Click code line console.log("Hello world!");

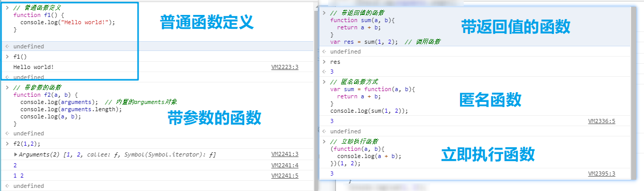point(68,23)
